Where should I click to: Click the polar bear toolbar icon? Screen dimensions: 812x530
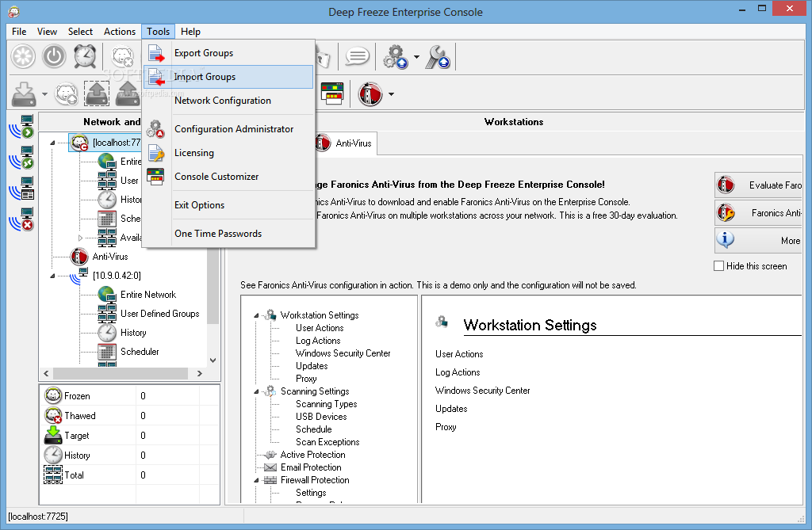[123, 56]
